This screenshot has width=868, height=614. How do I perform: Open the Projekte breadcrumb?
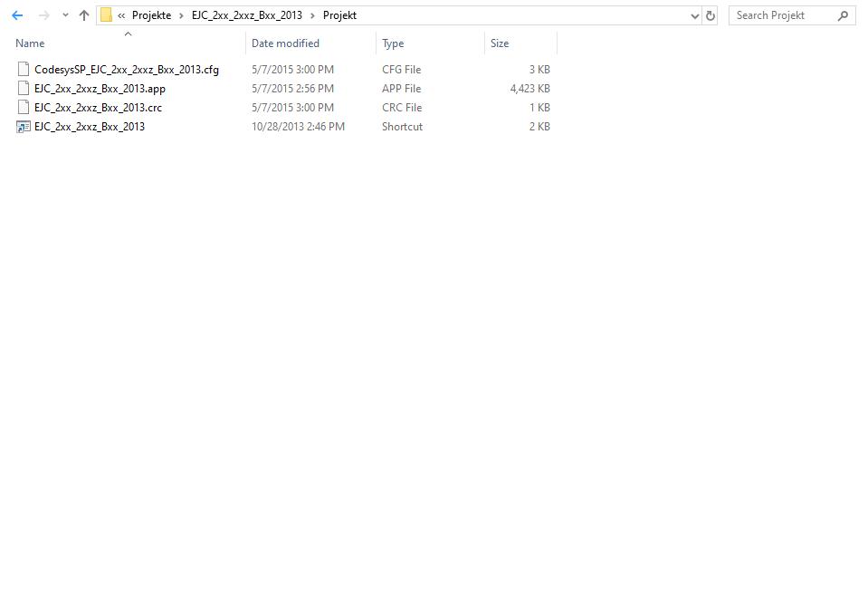[x=151, y=15]
